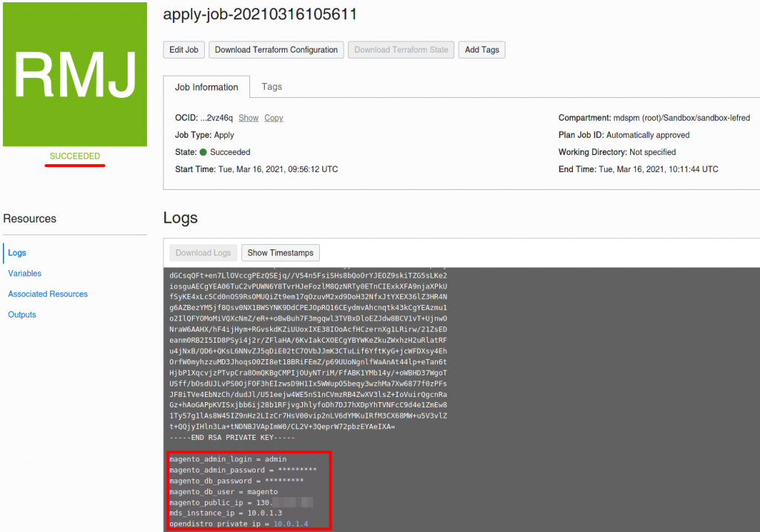The height and width of the screenshot is (532, 760).
Task: Download the Terraform Configuration
Action: [276, 50]
